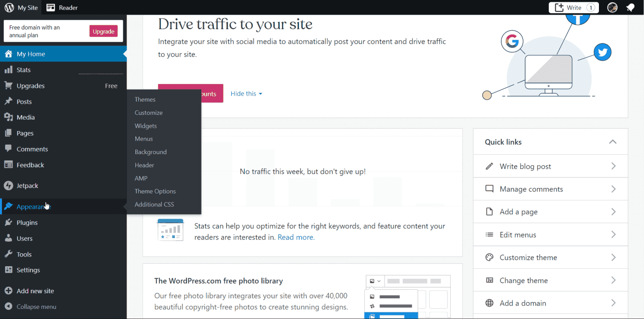Click the Plugins plug icon
The height and width of the screenshot is (319, 644).
[x=8, y=222]
